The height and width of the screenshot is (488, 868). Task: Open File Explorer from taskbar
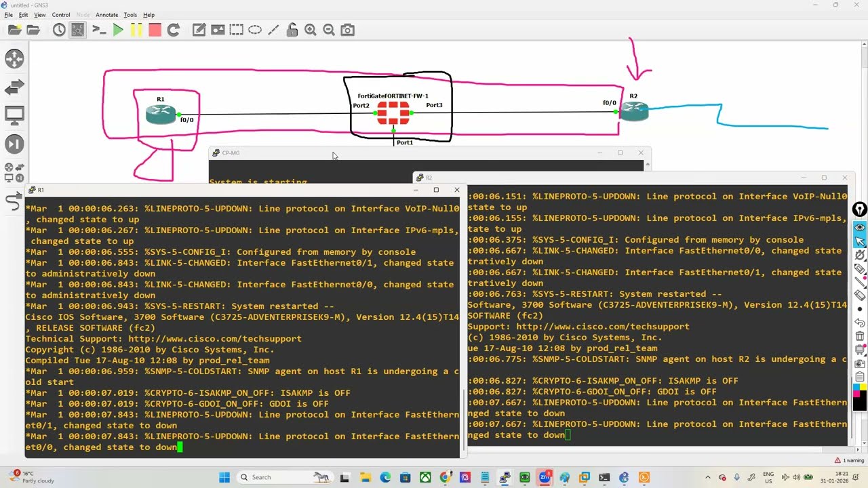[x=366, y=477]
